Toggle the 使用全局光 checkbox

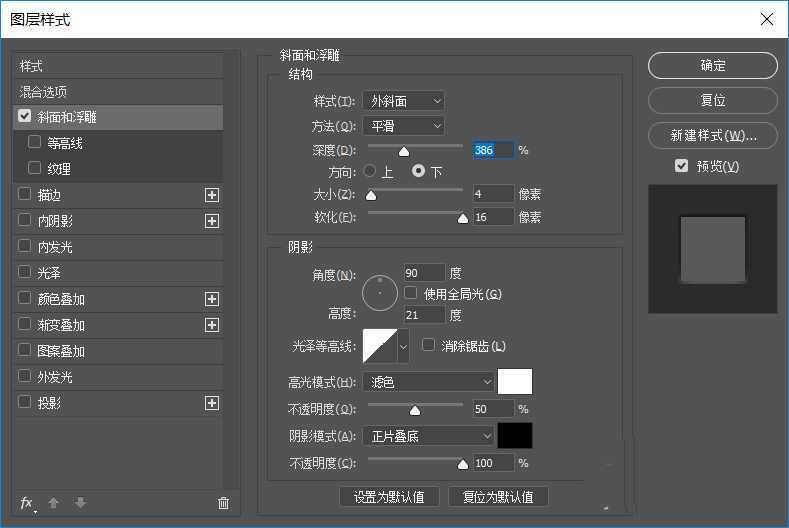point(411,294)
